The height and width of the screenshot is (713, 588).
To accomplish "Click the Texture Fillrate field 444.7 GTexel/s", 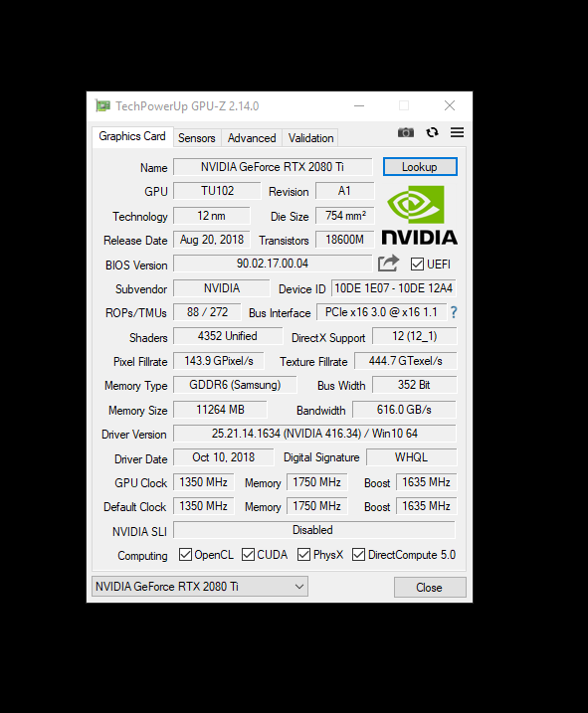I will coord(406,361).
